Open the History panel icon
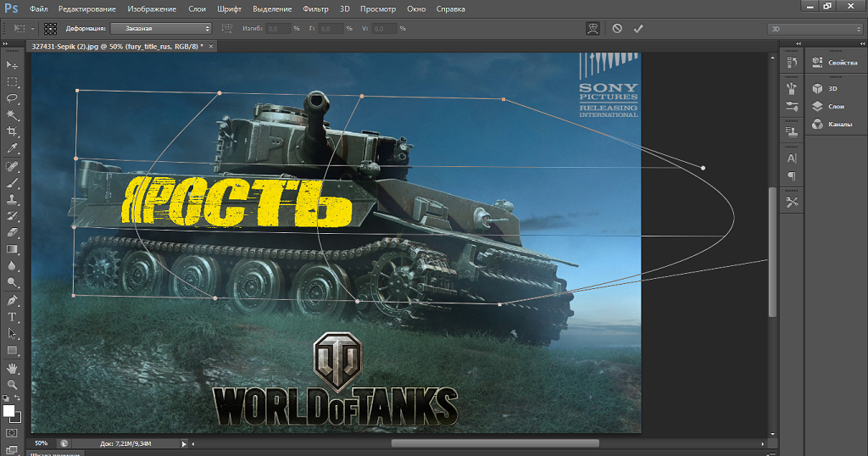This screenshot has width=868, height=456. [793, 63]
